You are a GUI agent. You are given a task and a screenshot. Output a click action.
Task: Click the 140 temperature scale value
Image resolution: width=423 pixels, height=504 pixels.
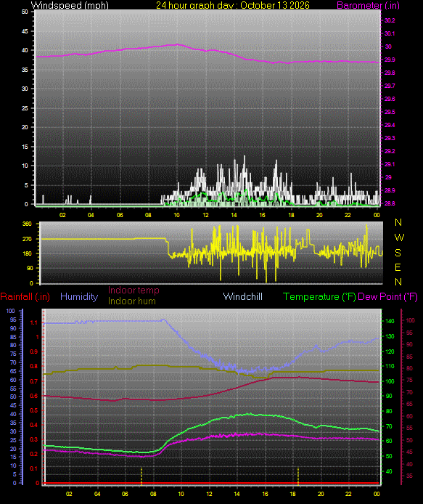point(390,321)
